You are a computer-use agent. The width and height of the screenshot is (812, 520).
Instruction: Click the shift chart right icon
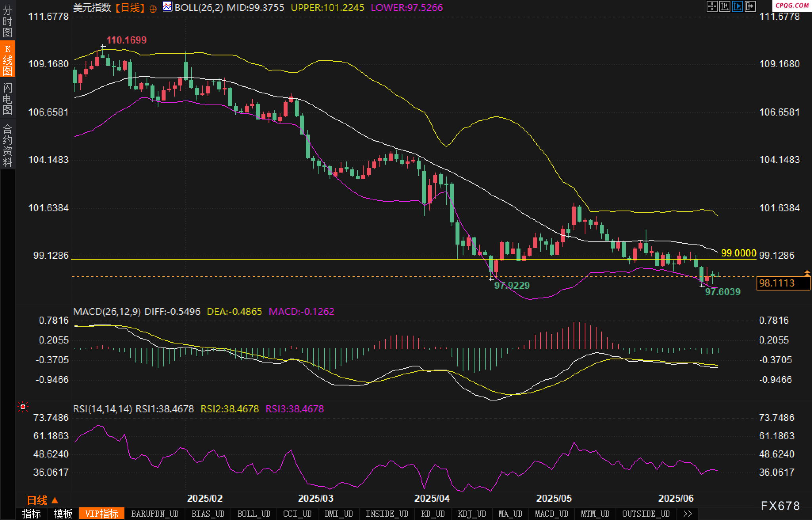[750, 6]
